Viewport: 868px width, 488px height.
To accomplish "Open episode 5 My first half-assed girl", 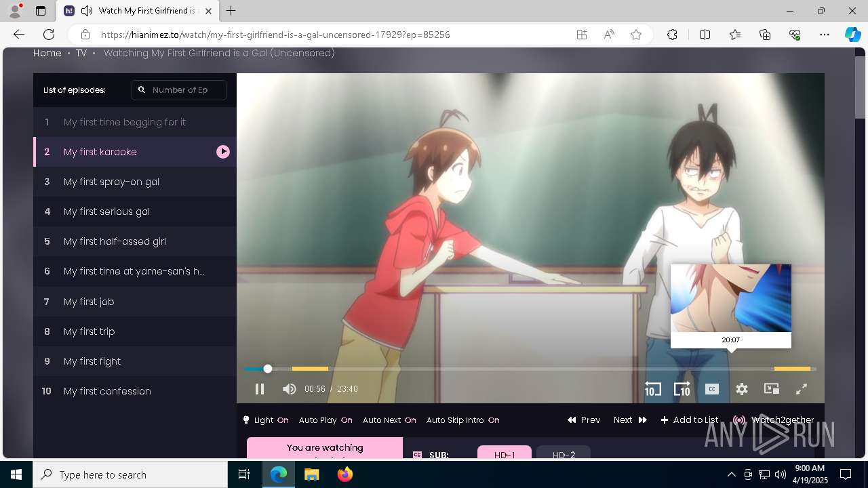I will tap(135, 241).
